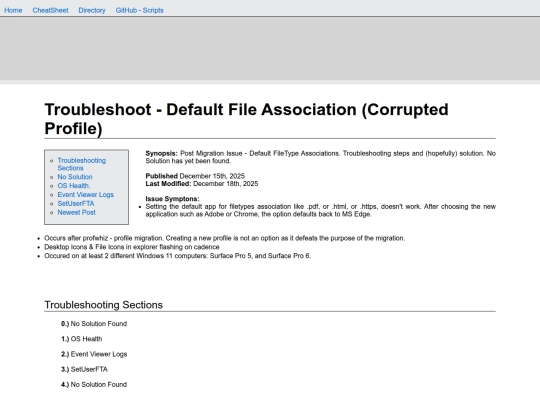The width and height of the screenshot is (540, 405).
Task: Click the Published December 15th, 2025 line
Action: [195, 176]
